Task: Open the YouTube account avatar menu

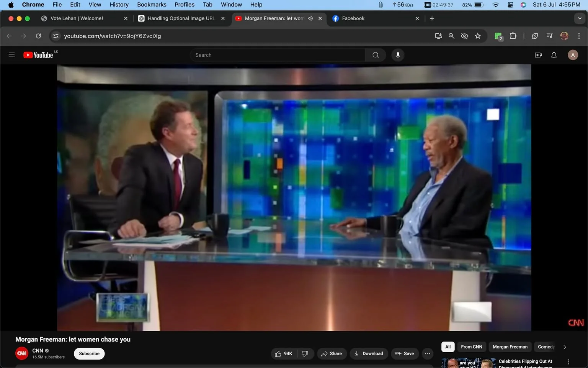Action: [573, 55]
